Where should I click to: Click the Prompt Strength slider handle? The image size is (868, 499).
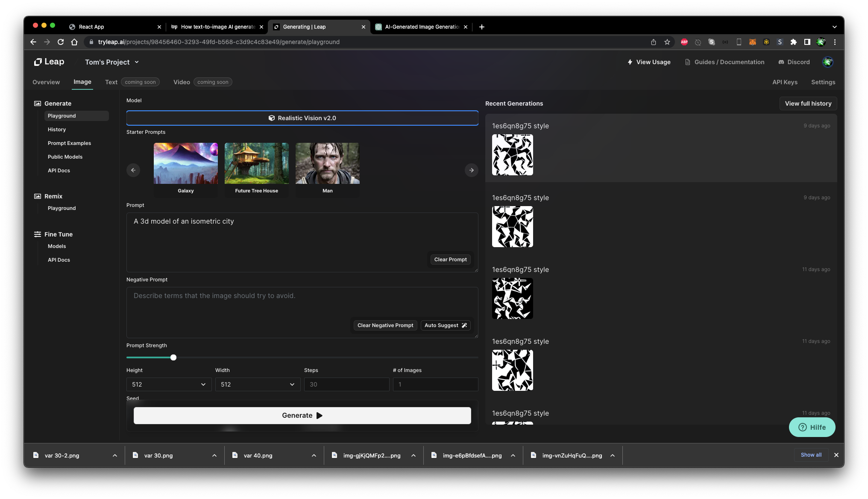(x=173, y=357)
